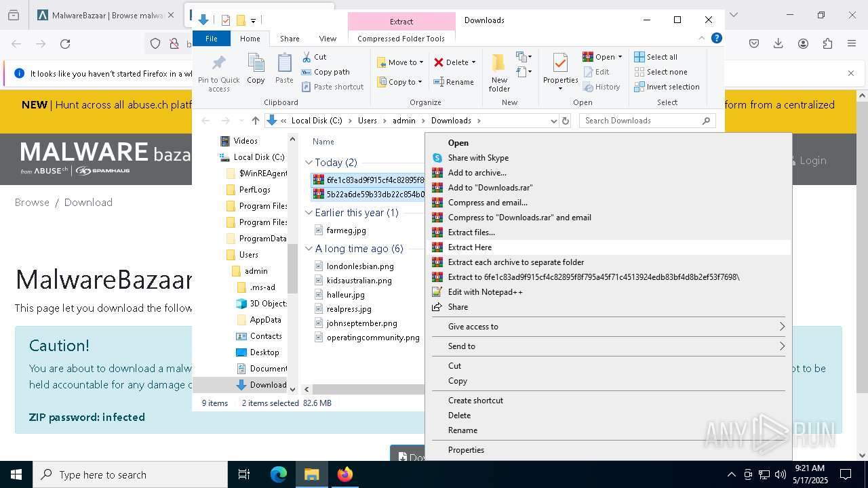Open the Open button dropdown arrow

click(620, 57)
